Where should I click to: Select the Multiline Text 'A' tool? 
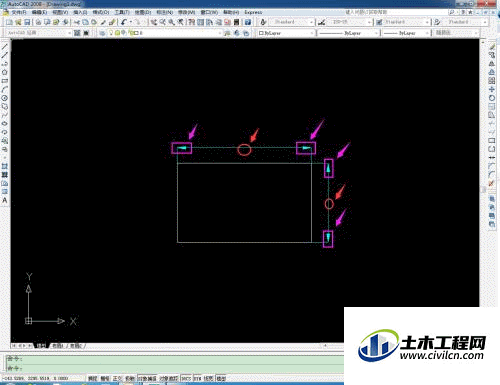[5, 200]
